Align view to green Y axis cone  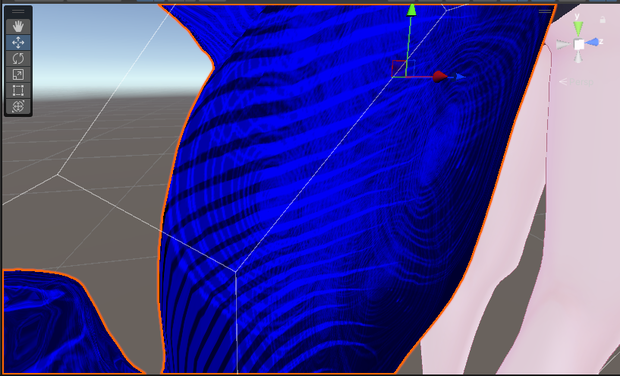[578, 28]
